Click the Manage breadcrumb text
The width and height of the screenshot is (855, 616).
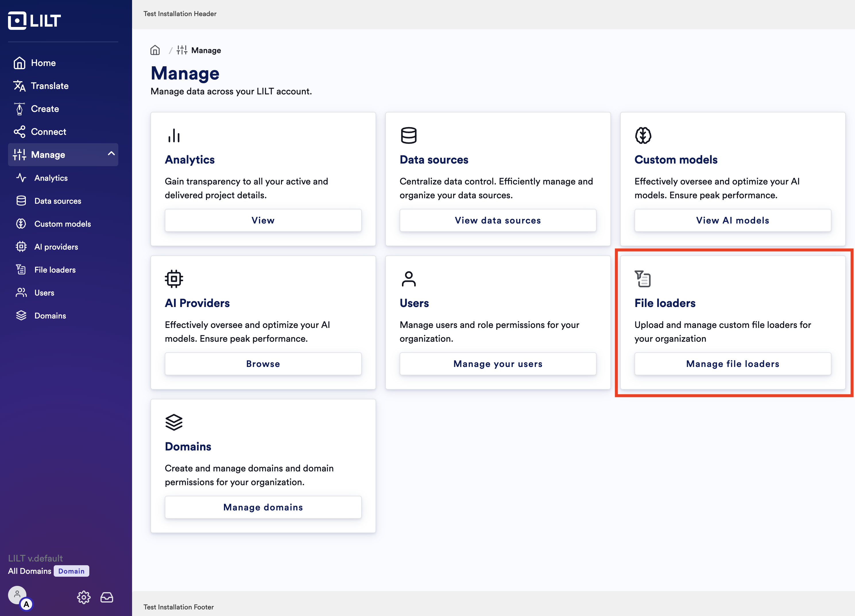(x=206, y=50)
